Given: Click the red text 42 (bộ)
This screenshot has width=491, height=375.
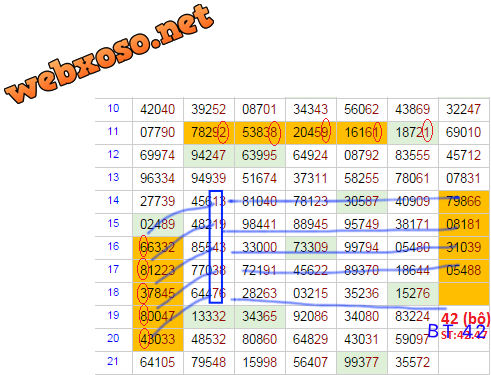Looking at the screenshot, I should click(x=465, y=319).
